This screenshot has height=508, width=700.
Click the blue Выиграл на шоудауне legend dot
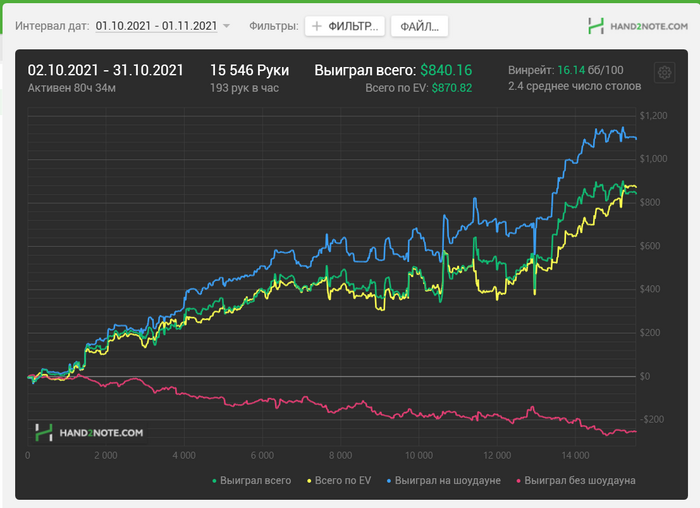[x=389, y=481]
